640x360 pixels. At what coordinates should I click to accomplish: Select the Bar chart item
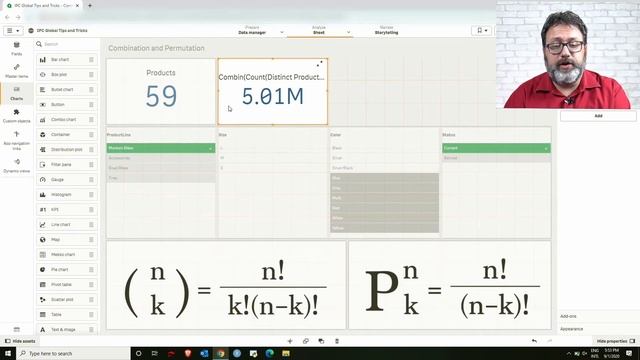67,60
